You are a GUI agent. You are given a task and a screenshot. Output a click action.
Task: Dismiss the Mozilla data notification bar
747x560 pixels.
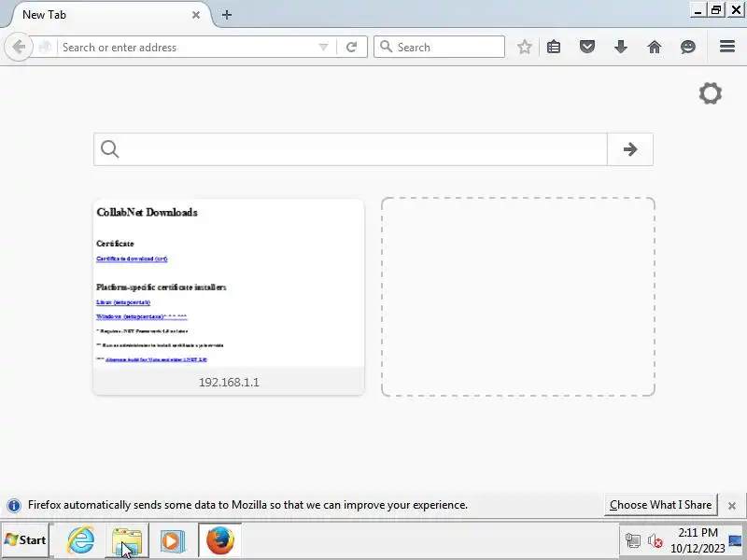click(x=732, y=506)
